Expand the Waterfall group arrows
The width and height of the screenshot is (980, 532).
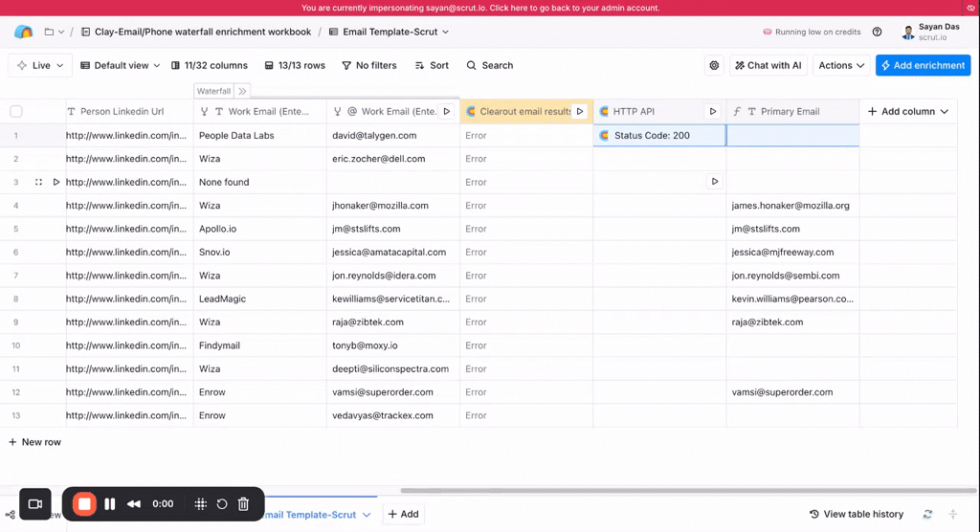[243, 92]
